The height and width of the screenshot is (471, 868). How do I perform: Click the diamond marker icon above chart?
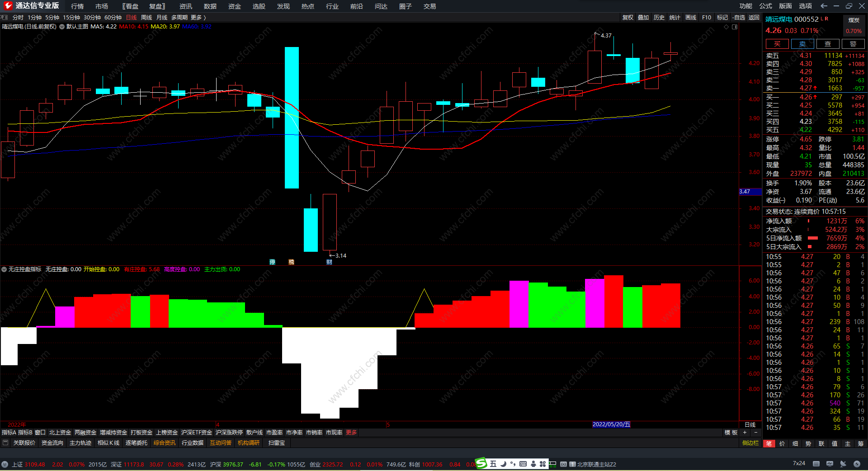[726, 27]
